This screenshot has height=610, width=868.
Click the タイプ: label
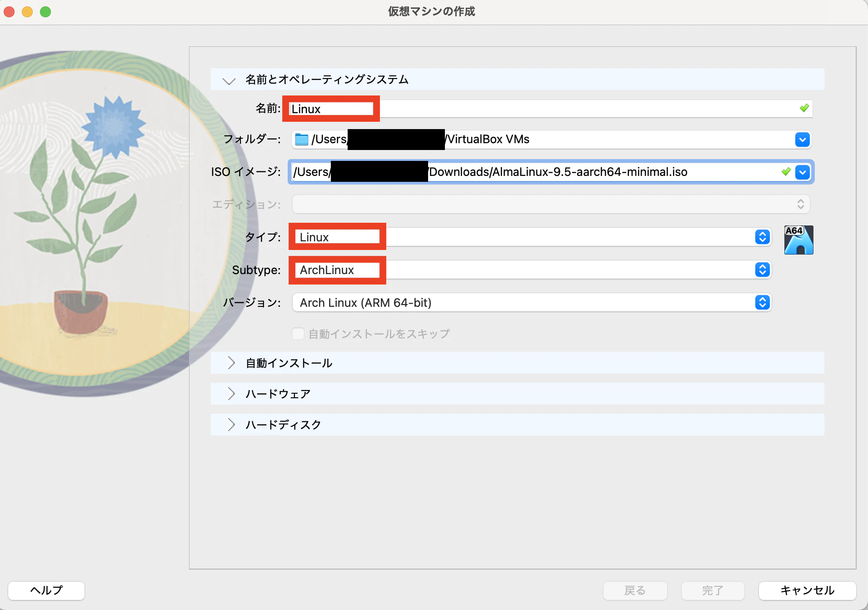(263, 237)
